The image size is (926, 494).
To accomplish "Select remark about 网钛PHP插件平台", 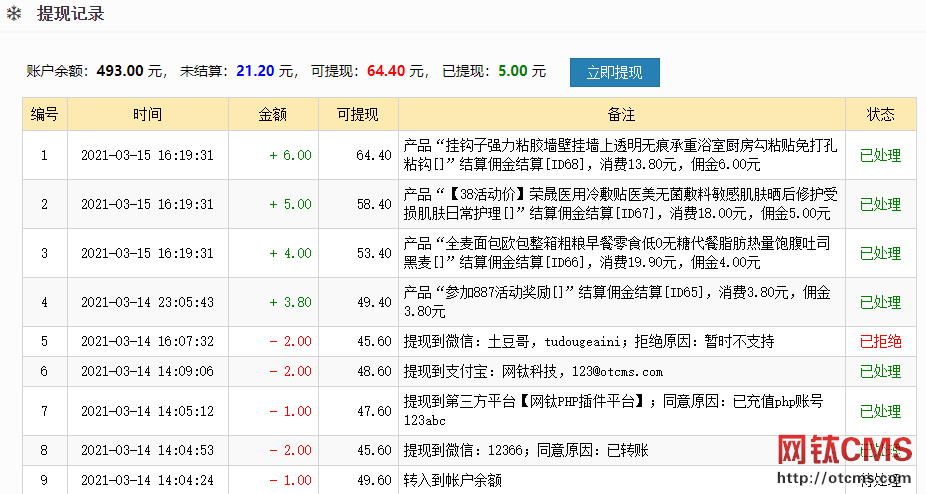I will (x=613, y=411).
